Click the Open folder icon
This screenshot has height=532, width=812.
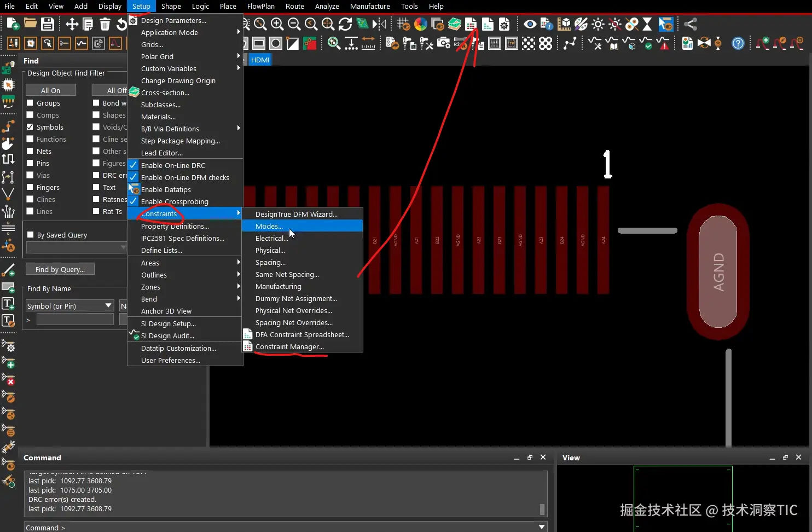coord(30,24)
